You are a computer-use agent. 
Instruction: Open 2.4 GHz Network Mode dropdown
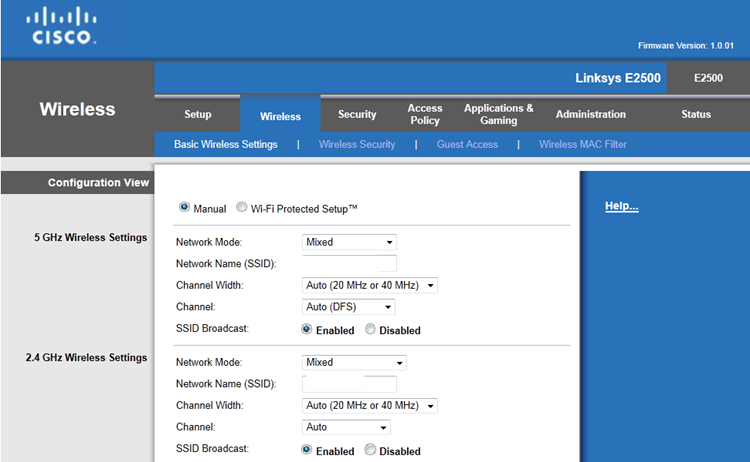coord(354,363)
